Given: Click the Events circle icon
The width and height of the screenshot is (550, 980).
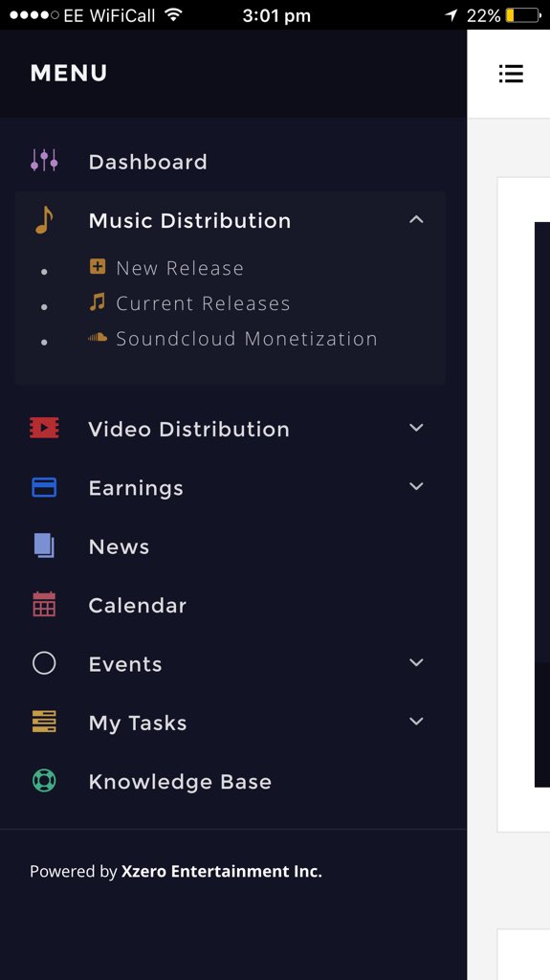Looking at the screenshot, I should (44, 663).
